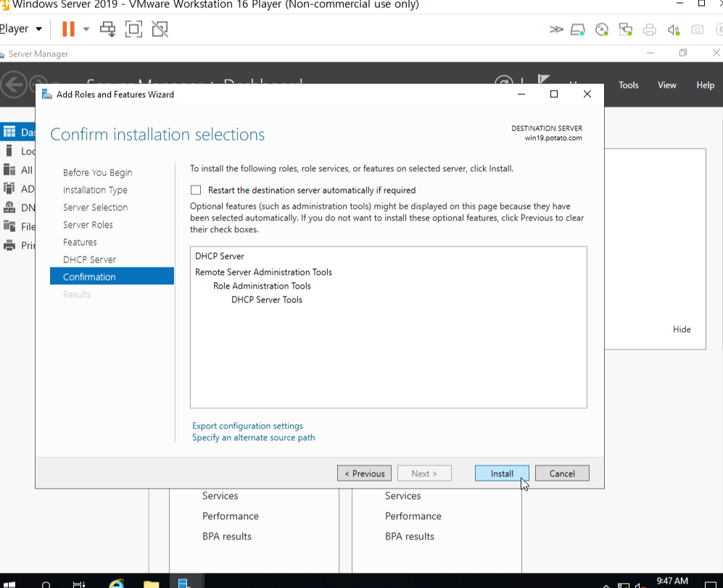Select Features wizard step

coord(80,242)
